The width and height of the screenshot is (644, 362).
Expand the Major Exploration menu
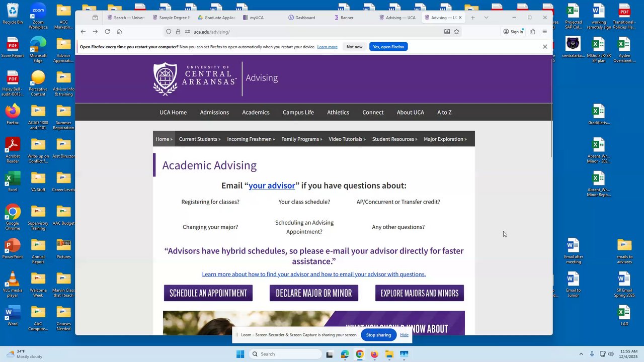(445, 139)
